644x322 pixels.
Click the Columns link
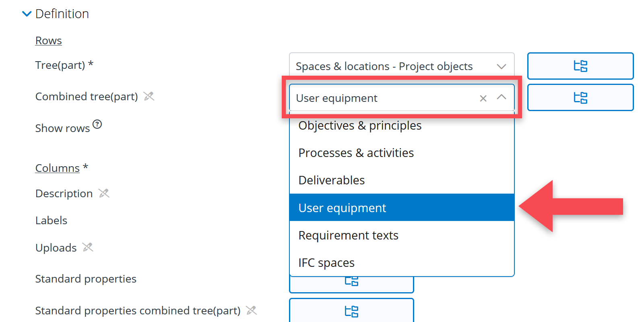[x=57, y=168]
